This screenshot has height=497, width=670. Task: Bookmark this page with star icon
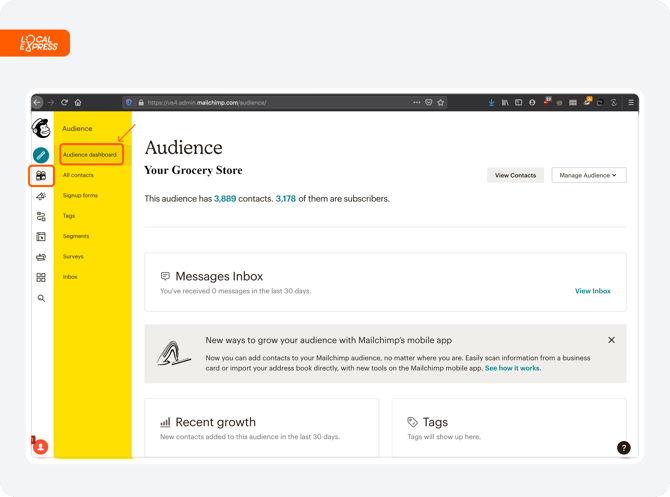441,102
